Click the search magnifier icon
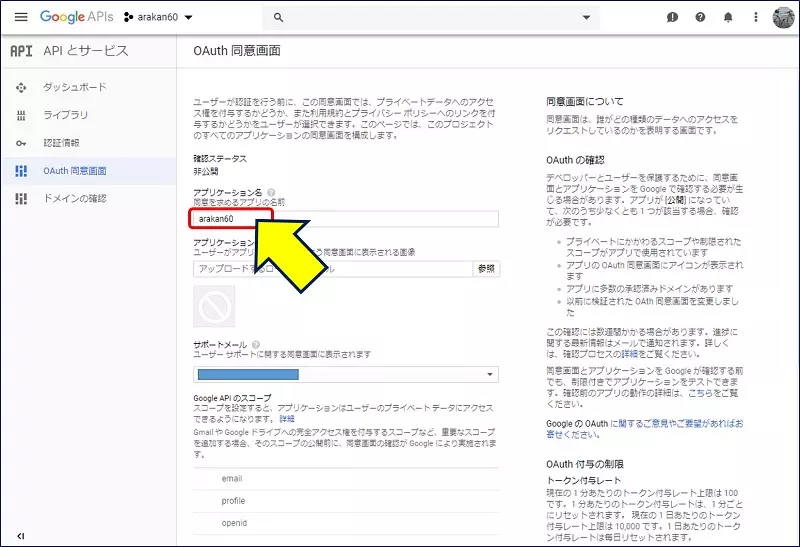 click(278, 17)
